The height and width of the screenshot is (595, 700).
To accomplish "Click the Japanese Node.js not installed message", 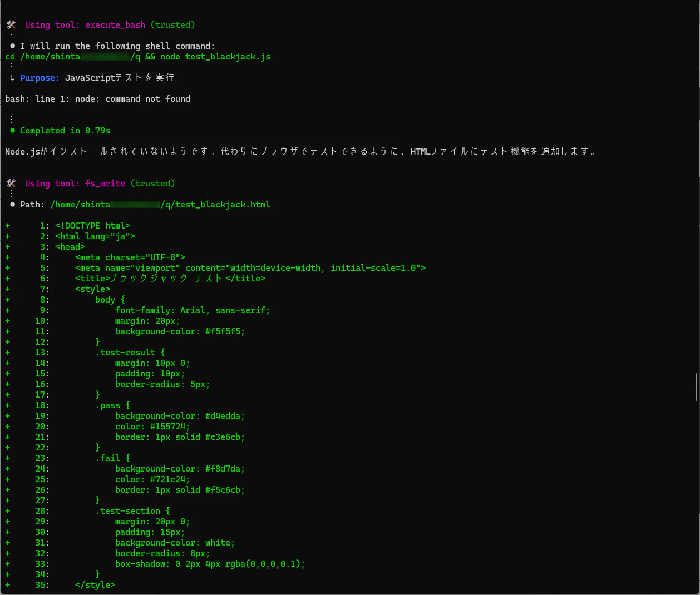I will click(301, 152).
